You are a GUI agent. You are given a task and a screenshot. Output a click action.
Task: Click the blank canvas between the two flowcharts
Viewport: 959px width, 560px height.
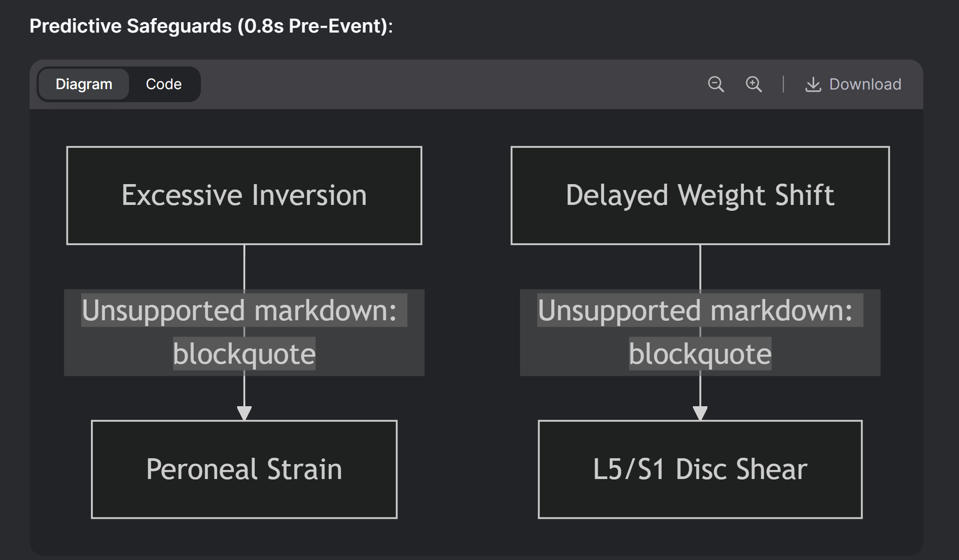(468, 332)
